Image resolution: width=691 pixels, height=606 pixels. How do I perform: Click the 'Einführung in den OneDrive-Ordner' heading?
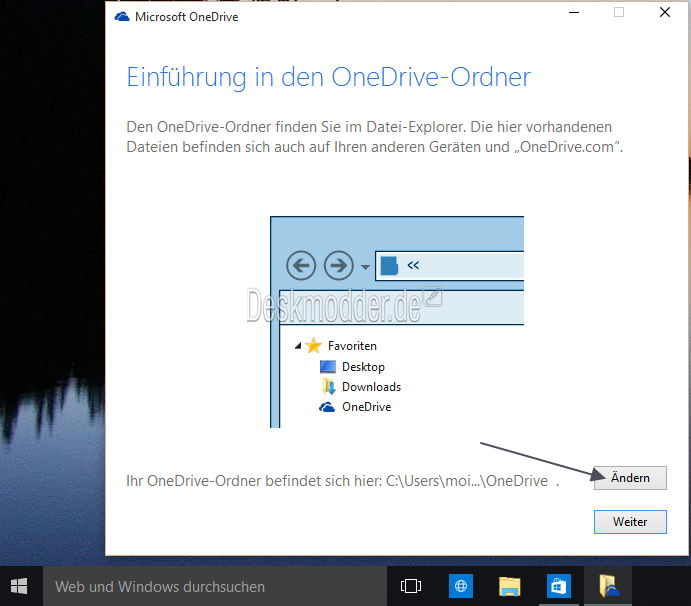[x=328, y=77]
